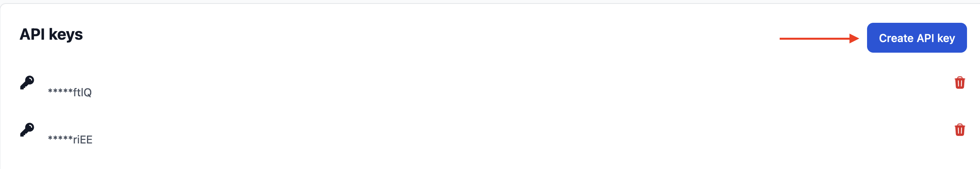The width and height of the screenshot is (980, 169).
Task: Select the masked key text *****riEE
Action: [x=70, y=140]
